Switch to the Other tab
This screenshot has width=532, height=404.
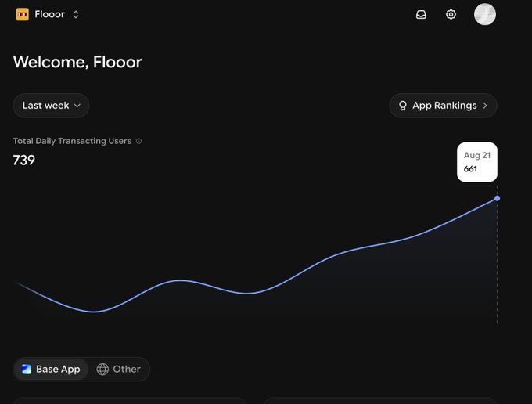pyautogui.click(x=118, y=369)
